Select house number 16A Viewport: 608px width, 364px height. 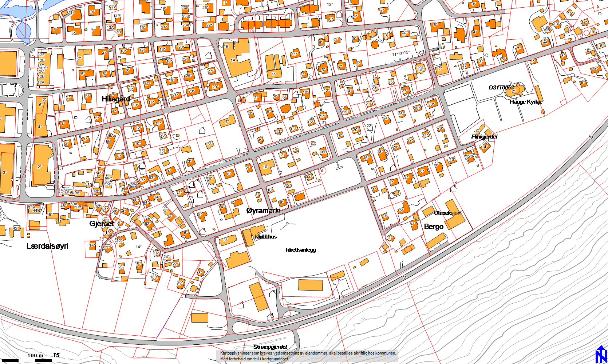pos(312,144)
